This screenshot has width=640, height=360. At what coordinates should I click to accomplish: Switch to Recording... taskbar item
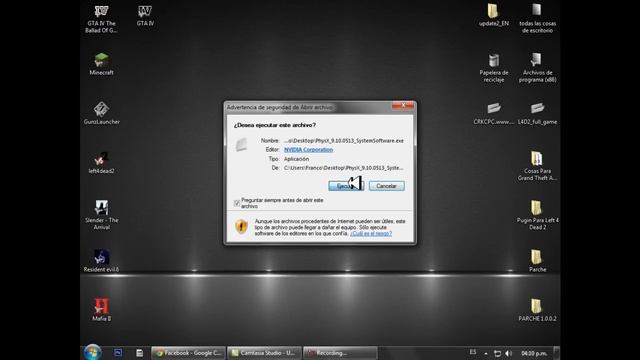point(340,353)
